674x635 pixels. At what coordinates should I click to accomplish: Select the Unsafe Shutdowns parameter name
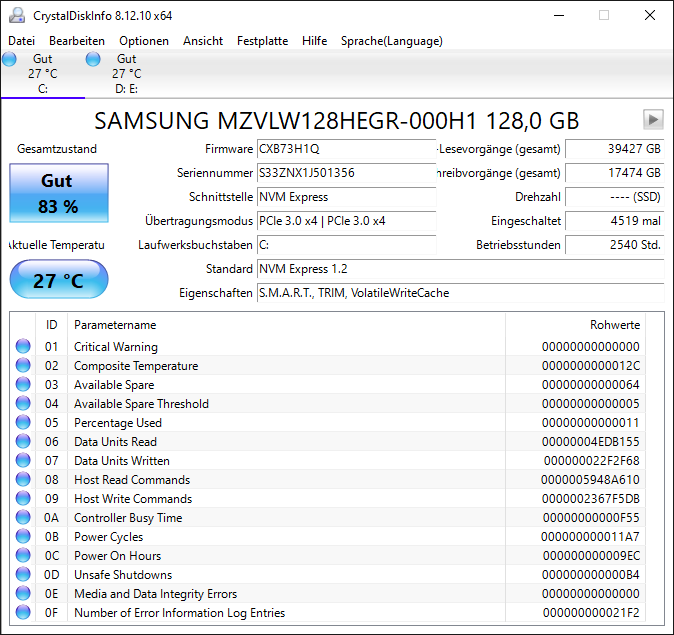point(123,574)
